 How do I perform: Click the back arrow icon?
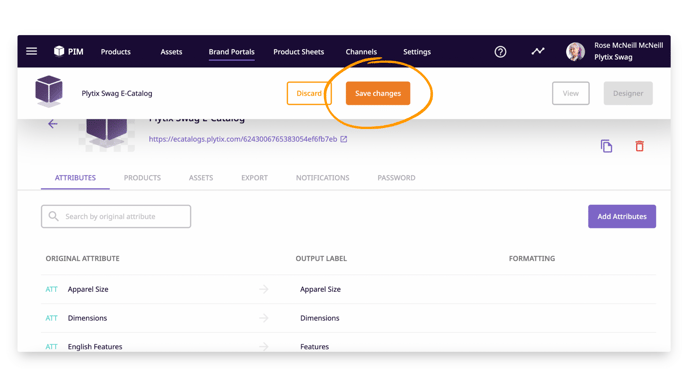[53, 124]
